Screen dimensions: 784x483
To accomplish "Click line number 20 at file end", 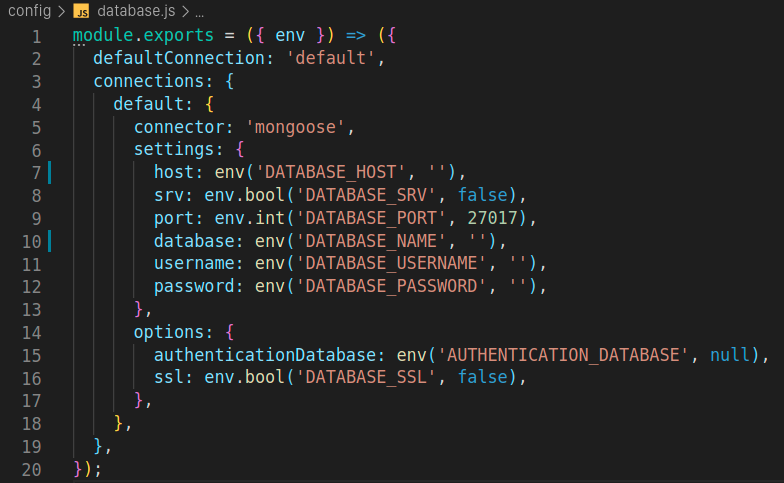I will click(x=31, y=468).
